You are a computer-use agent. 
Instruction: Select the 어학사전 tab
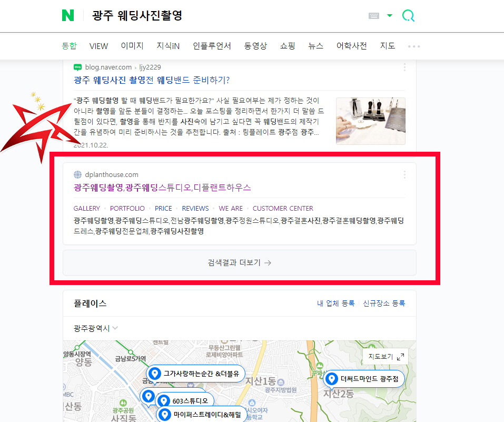tap(352, 46)
